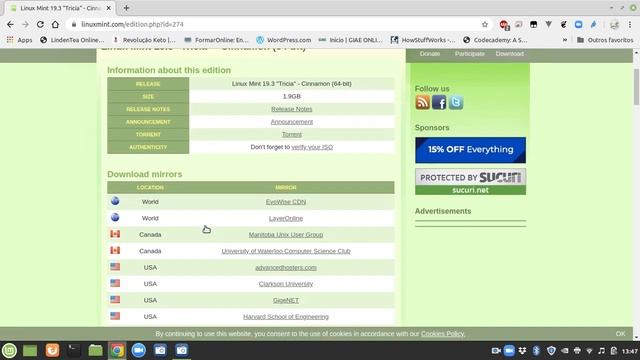Screen dimensions: 640x360
Task: Open the Facebook follow icon
Action: pyautogui.click(x=439, y=102)
